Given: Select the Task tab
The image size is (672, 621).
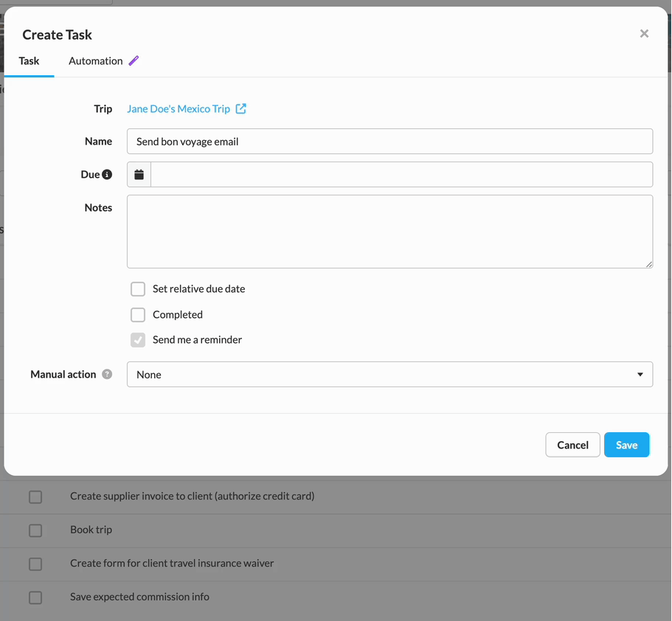Looking at the screenshot, I should pyautogui.click(x=29, y=61).
